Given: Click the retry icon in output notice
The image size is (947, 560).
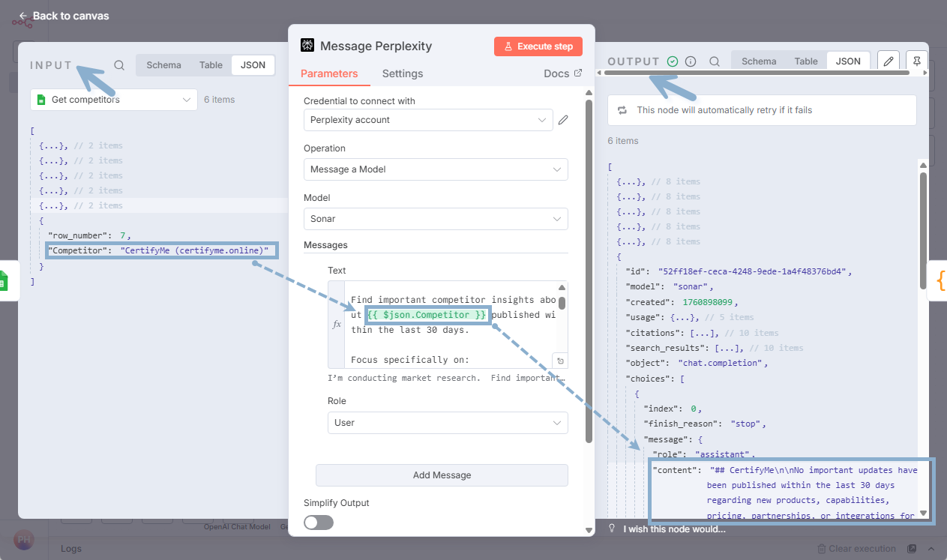Looking at the screenshot, I should (x=622, y=110).
